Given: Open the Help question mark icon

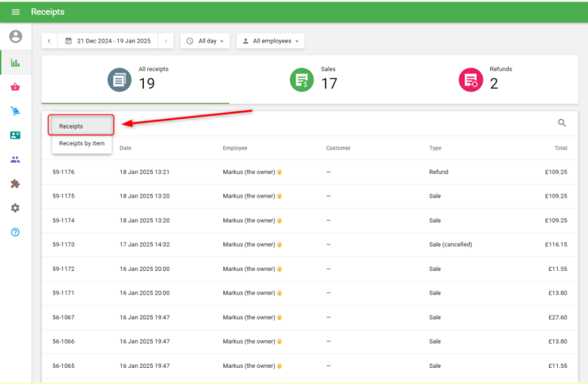Looking at the screenshot, I should click(15, 232).
